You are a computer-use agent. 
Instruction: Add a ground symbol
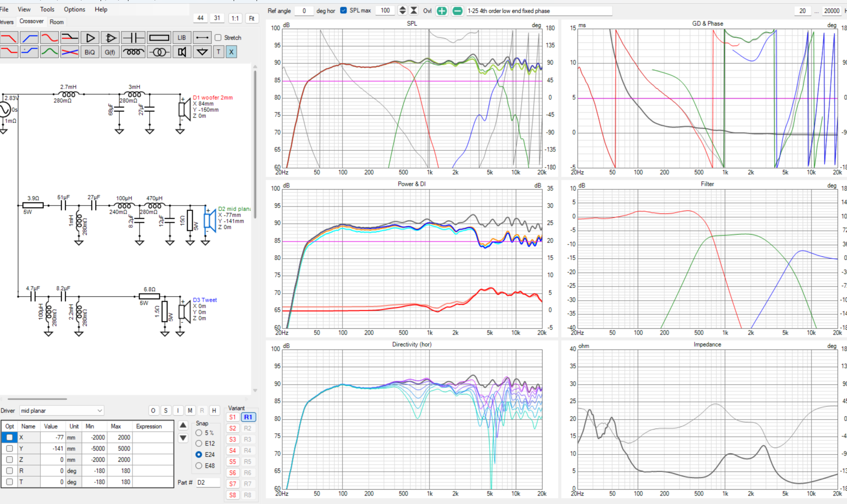[202, 52]
